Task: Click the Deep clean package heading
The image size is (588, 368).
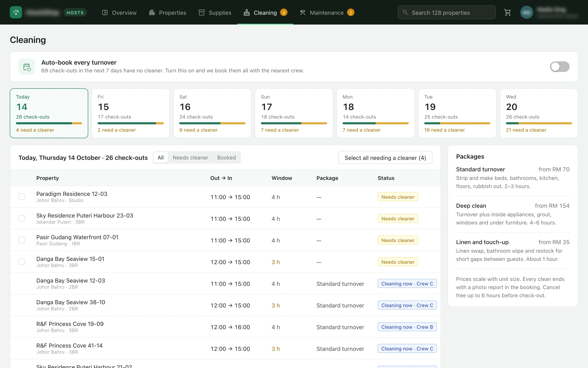Action: pyautogui.click(x=471, y=206)
